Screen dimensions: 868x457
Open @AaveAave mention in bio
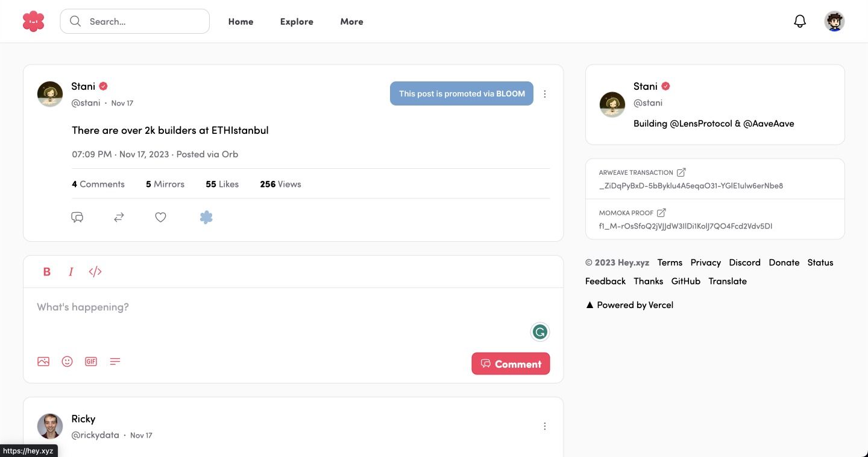coord(769,123)
